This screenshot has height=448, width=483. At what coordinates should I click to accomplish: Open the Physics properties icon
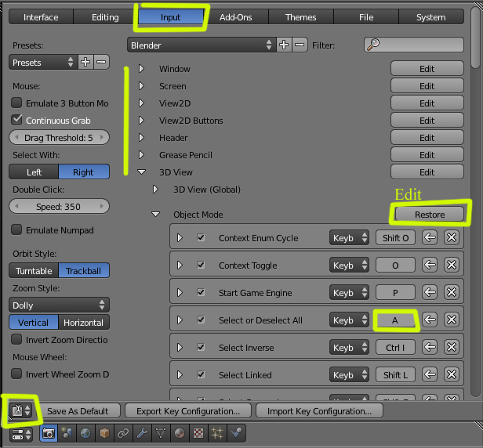tap(236, 434)
